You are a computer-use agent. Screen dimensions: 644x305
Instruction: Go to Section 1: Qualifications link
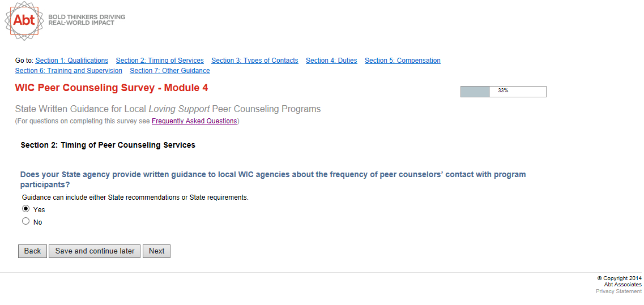pyautogui.click(x=71, y=61)
